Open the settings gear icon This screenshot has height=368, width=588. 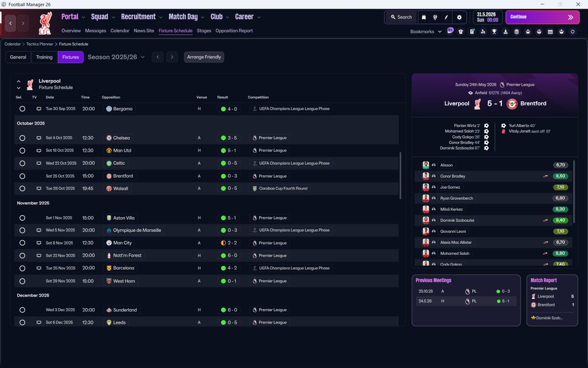(x=459, y=17)
